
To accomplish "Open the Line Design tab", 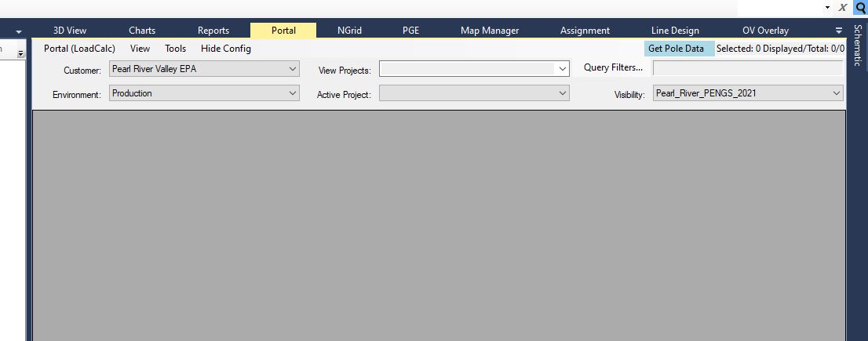I will [x=675, y=31].
